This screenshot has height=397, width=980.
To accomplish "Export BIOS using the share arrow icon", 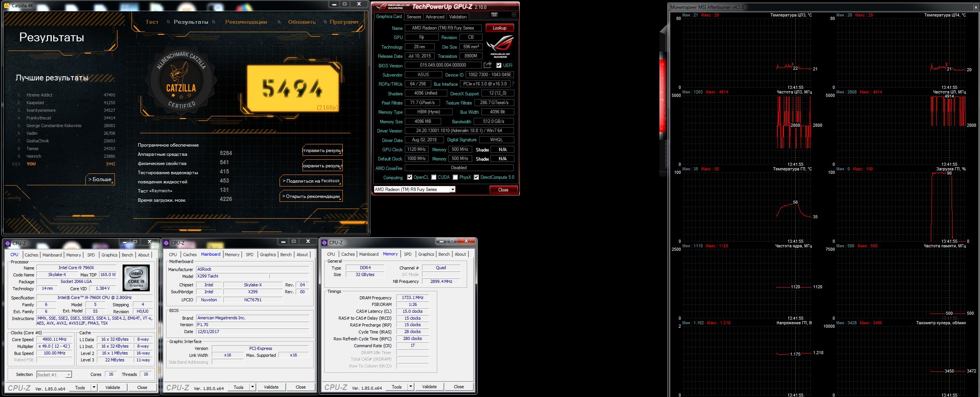I will pyautogui.click(x=488, y=65).
